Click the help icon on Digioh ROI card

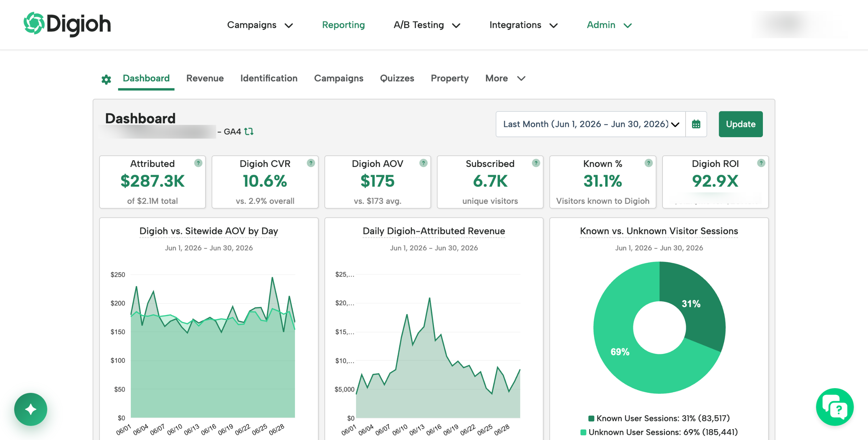(761, 163)
